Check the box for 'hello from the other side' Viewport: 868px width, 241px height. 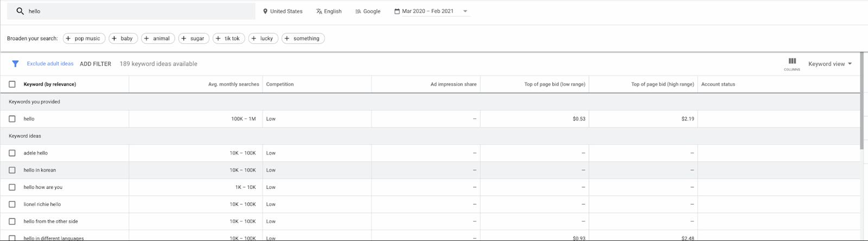tap(12, 221)
